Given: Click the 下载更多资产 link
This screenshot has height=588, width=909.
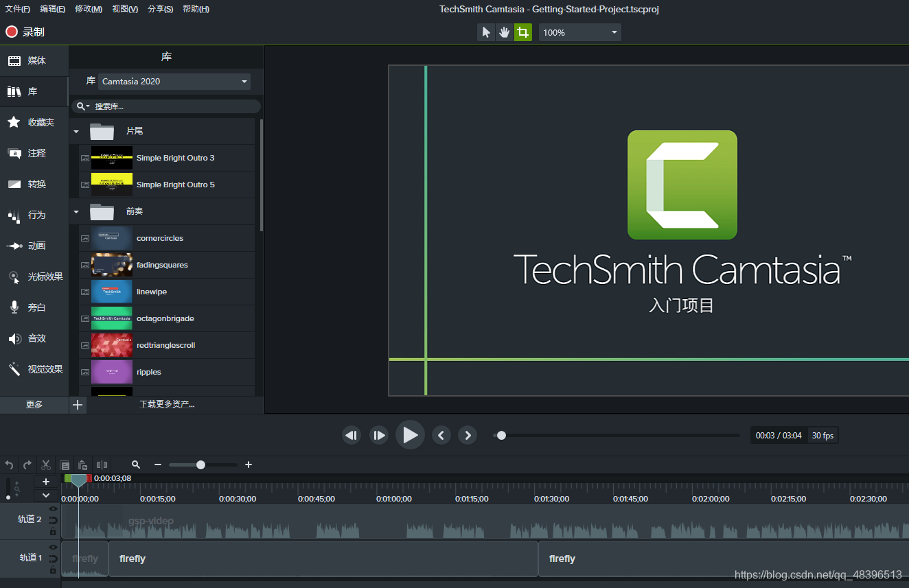Looking at the screenshot, I should 167,405.
